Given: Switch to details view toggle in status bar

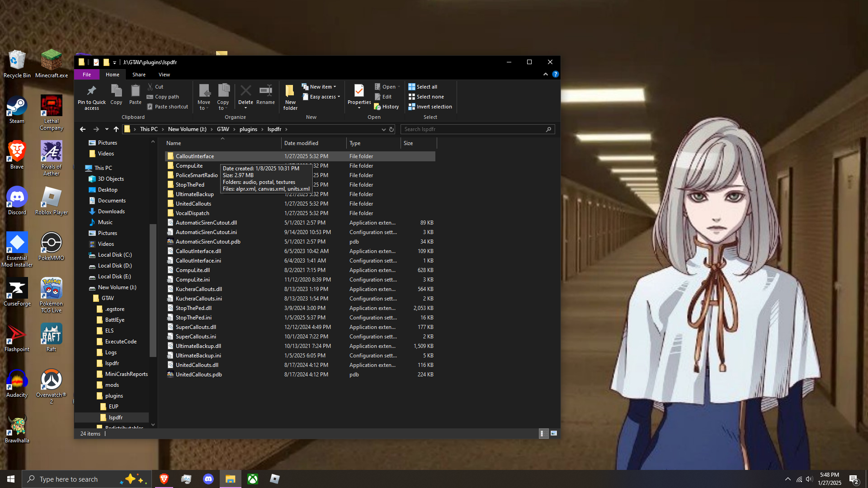Looking at the screenshot, I should 543,433.
